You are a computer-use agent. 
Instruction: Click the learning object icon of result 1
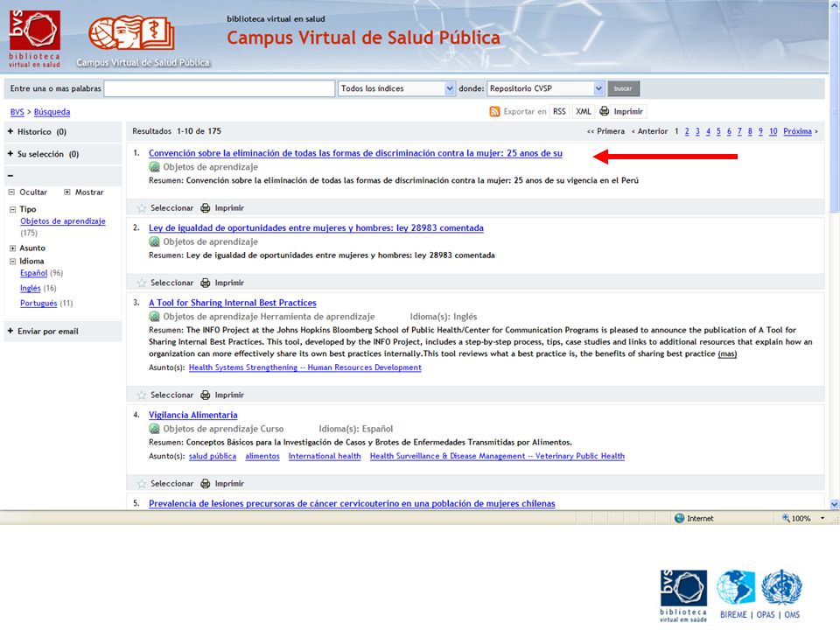(154, 167)
